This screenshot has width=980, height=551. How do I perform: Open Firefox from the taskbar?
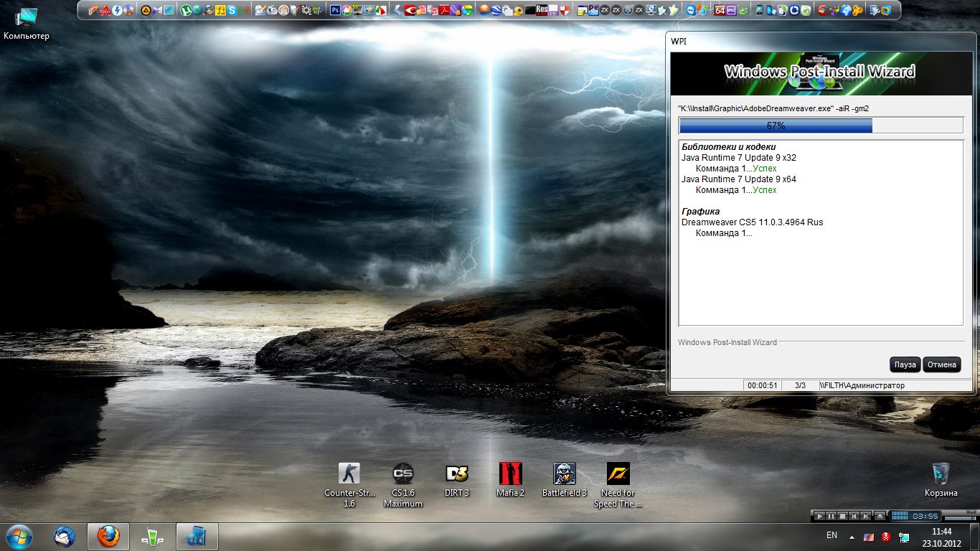108,536
